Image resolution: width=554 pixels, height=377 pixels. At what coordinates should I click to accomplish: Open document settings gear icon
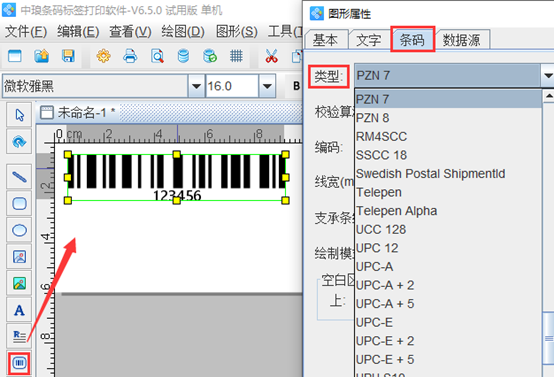[x=103, y=56]
